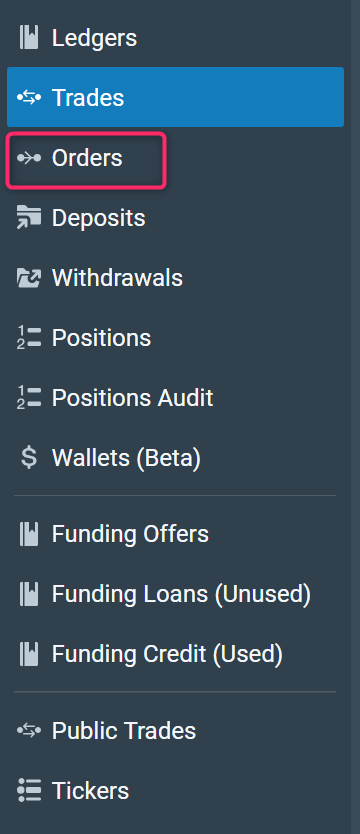Go to the Deposits section
This screenshot has height=834, width=360.
(175, 218)
